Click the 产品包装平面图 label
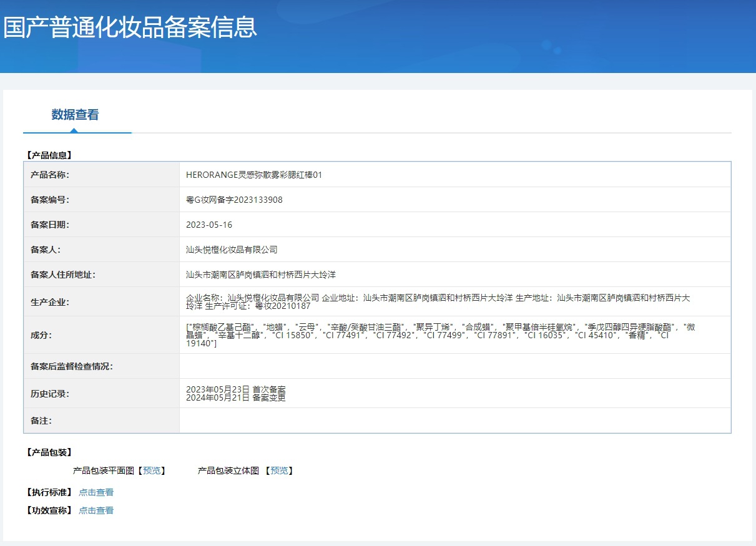 point(104,470)
